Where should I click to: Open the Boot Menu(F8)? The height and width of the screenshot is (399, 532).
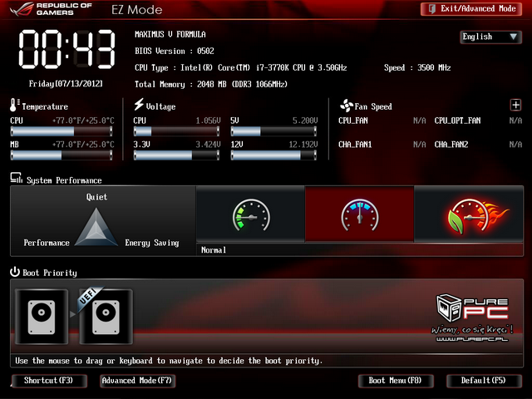coord(396,381)
